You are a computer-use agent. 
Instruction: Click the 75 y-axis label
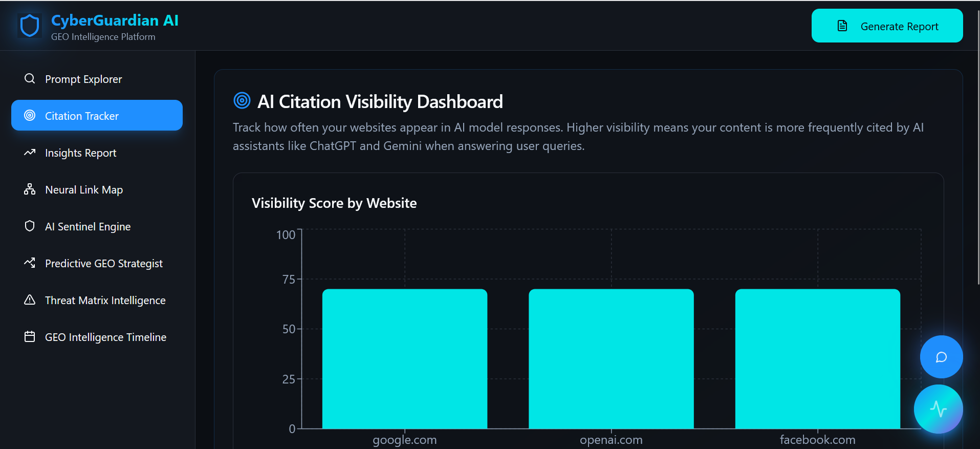(x=289, y=280)
